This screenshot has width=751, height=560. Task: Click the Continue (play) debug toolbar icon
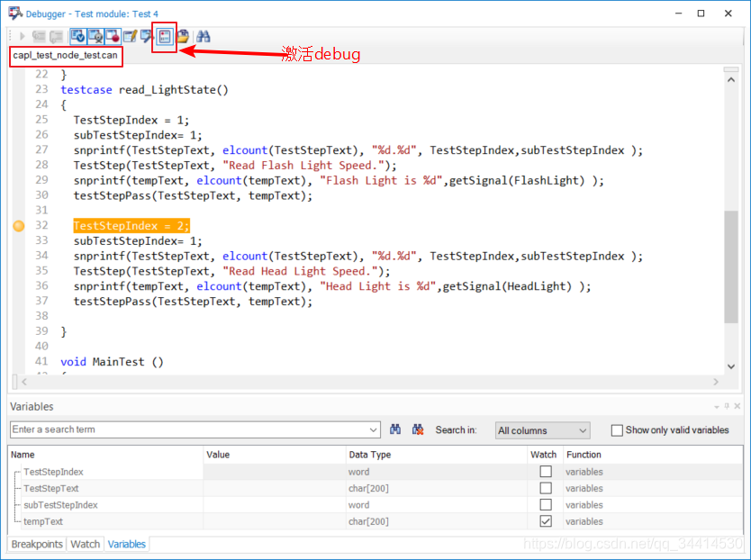coord(22,36)
